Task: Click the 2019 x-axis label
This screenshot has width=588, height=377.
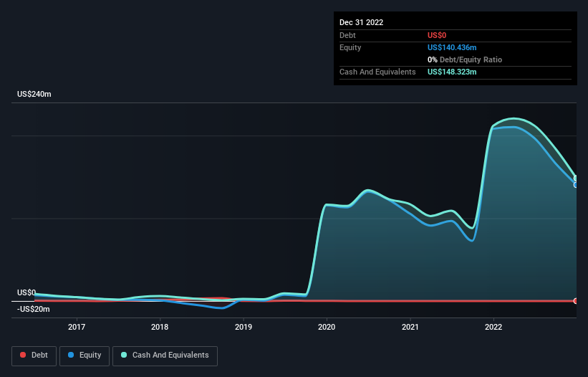Action: click(244, 327)
